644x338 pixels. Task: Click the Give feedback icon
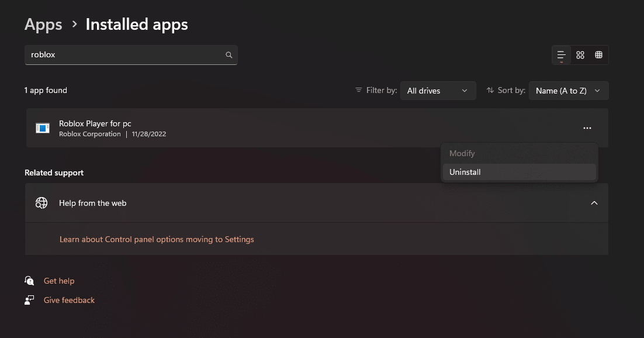click(x=29, y=300)
